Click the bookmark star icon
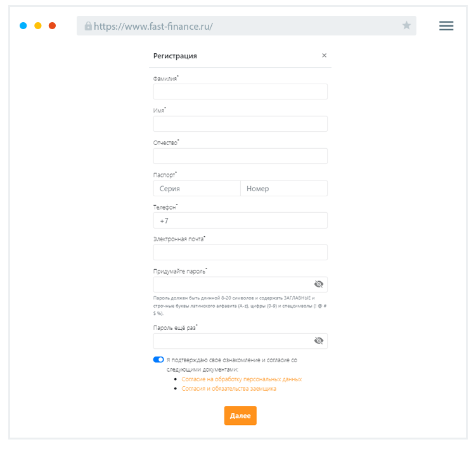 pyautogui.click(x=406, y=26)
